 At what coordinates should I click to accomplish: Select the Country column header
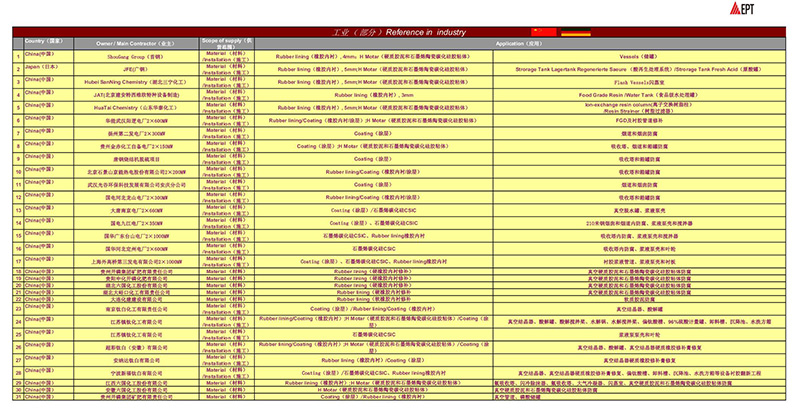tap(43, 43)
